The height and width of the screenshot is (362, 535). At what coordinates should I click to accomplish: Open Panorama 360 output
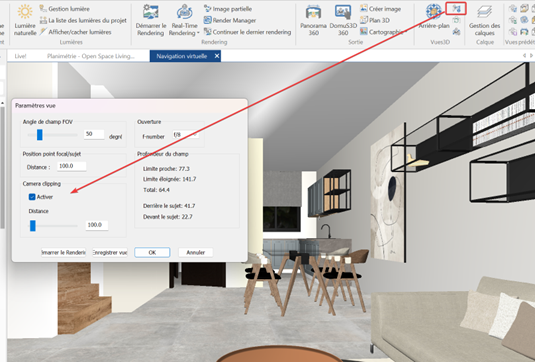point(313,12)
